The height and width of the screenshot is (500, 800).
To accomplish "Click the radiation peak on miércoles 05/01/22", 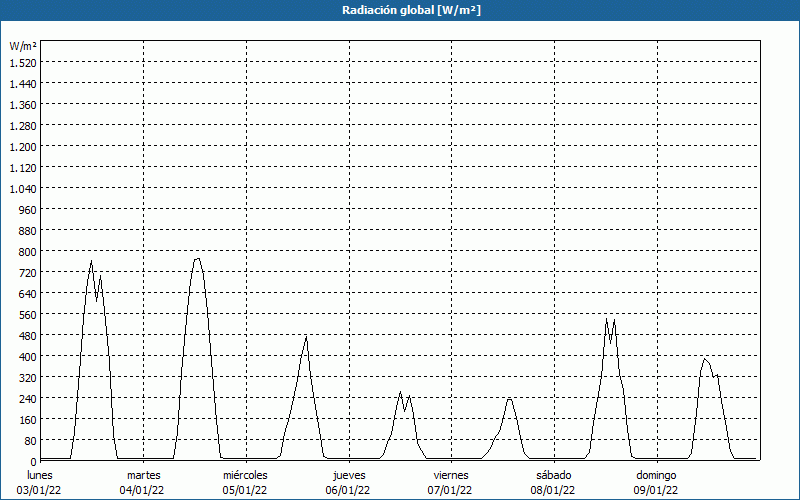I will tap(306, 337).
